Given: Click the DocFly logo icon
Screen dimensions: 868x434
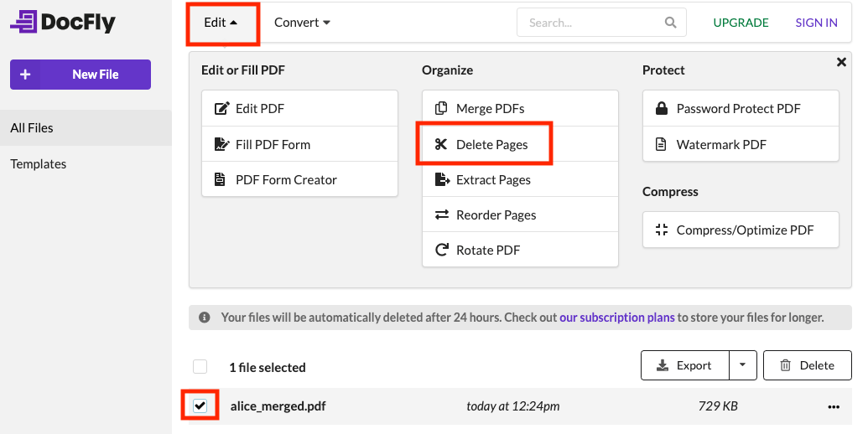Looking at the screenshot, I should click(x=23, y=23).
